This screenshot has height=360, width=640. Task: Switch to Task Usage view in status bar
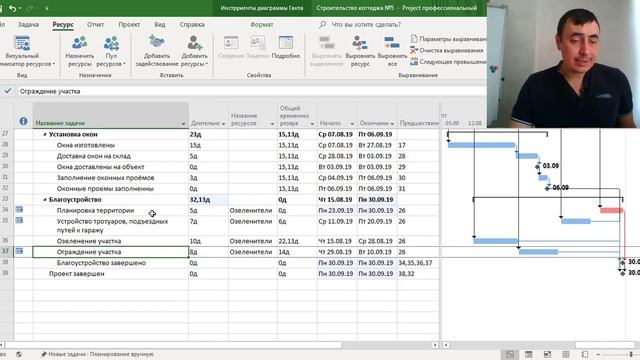(x=529, y=354)
